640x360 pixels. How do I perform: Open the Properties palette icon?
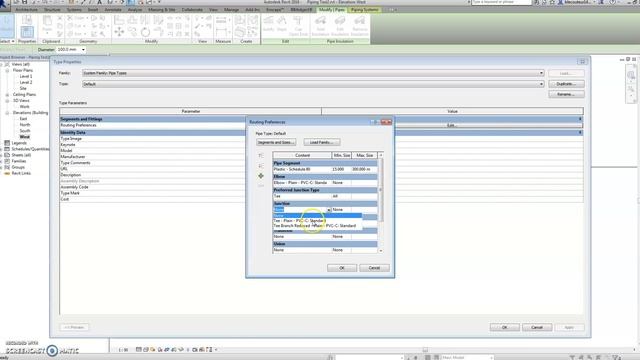click(27, 31)
